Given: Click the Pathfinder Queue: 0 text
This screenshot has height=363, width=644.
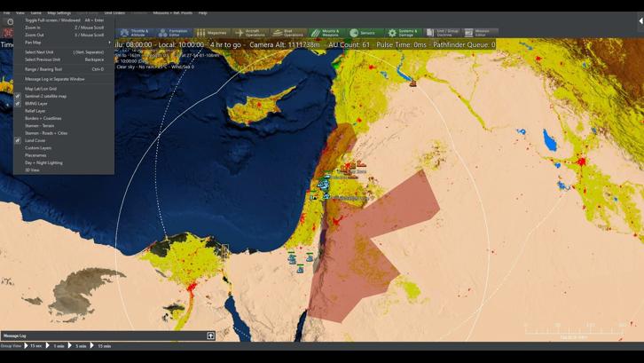Looking at the screenshot, I should (464, 44).
